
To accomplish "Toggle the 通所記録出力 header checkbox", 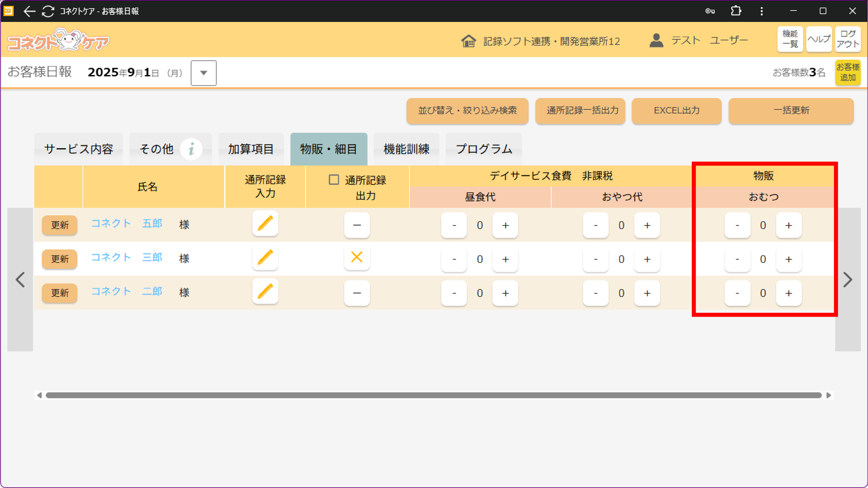I will click(334, 180).
